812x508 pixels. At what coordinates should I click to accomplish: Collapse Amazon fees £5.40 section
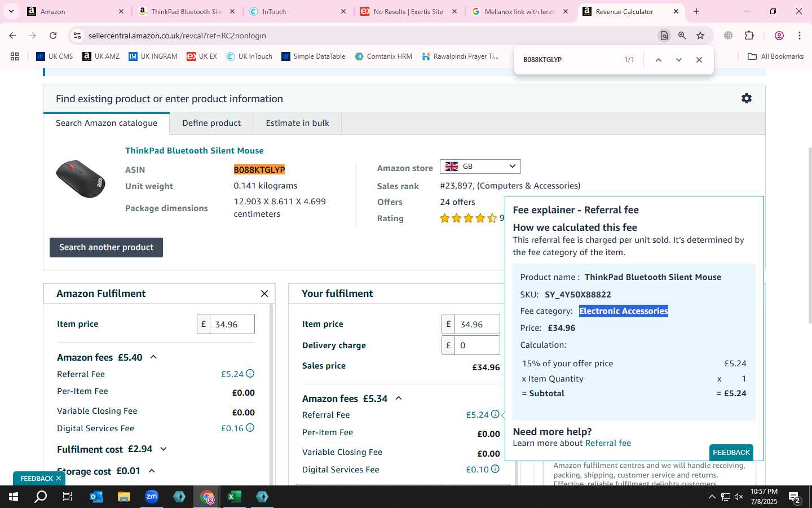(x=153, y=357)
